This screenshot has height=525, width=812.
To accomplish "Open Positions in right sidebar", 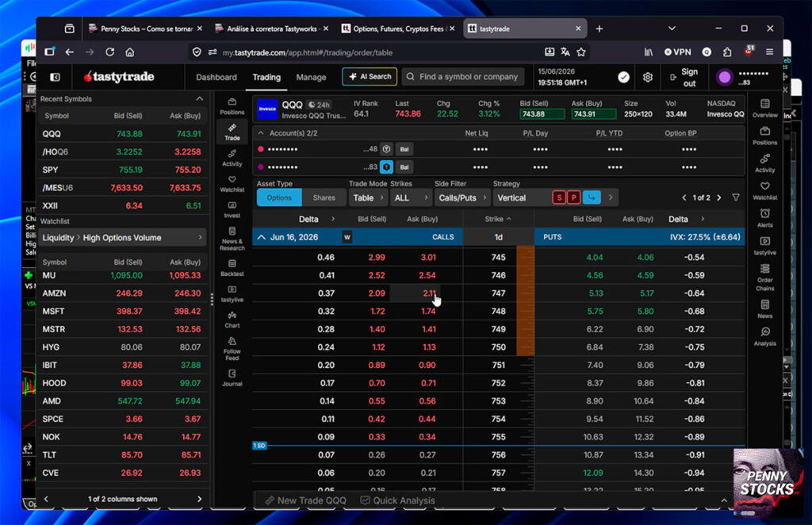I will (765, 136).
